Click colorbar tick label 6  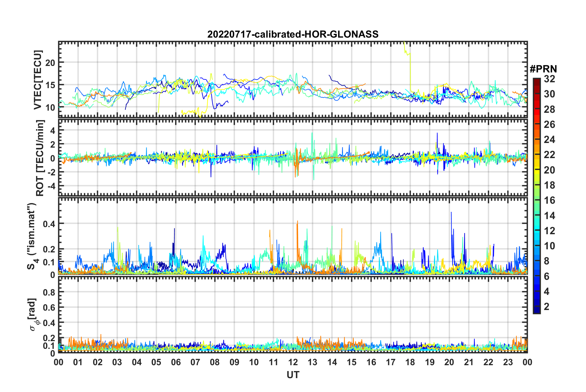tap(547, 276)
